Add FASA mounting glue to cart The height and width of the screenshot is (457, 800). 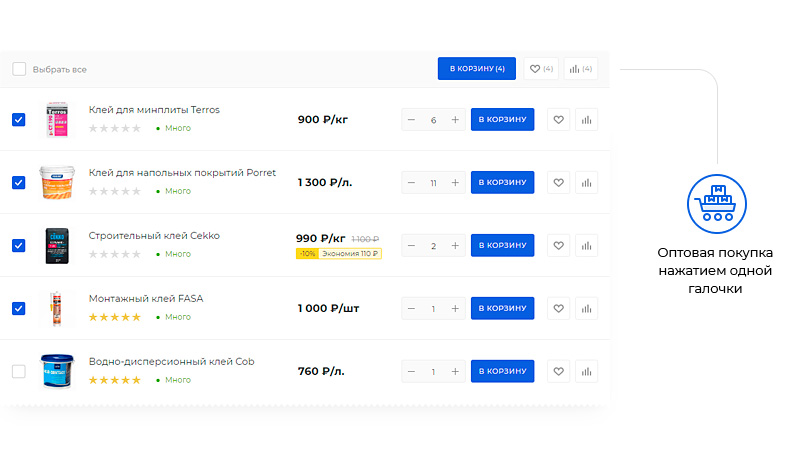pos(502,308)
